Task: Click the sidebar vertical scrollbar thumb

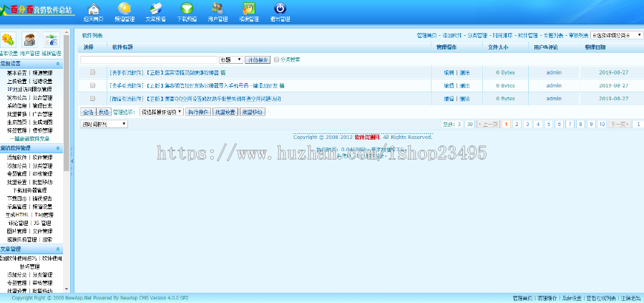Action: tap(67, 102)
